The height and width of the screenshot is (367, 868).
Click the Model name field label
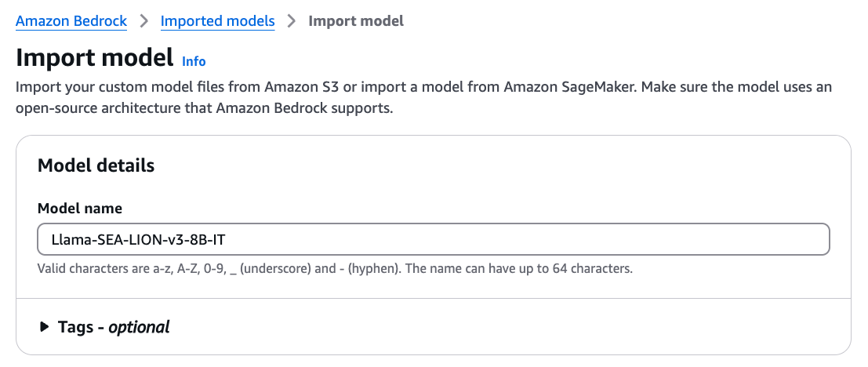tap(80, 208)
